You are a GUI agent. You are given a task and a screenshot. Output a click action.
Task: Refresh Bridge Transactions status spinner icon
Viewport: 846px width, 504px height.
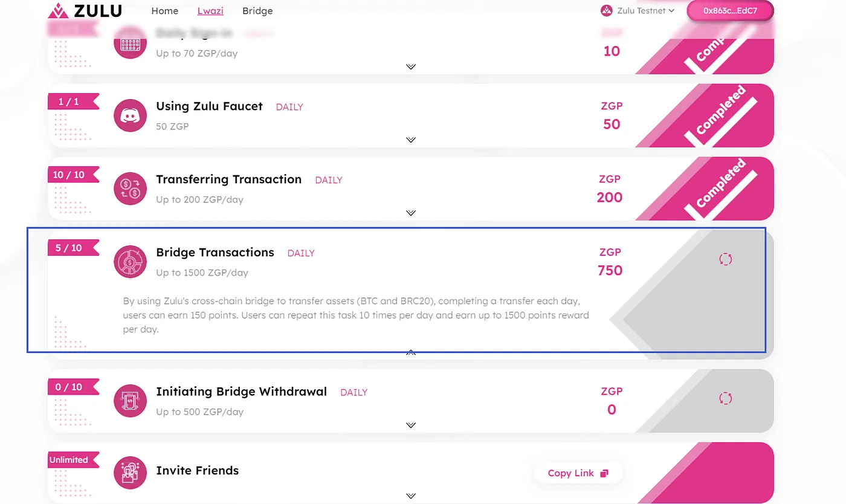coord(726,259)
